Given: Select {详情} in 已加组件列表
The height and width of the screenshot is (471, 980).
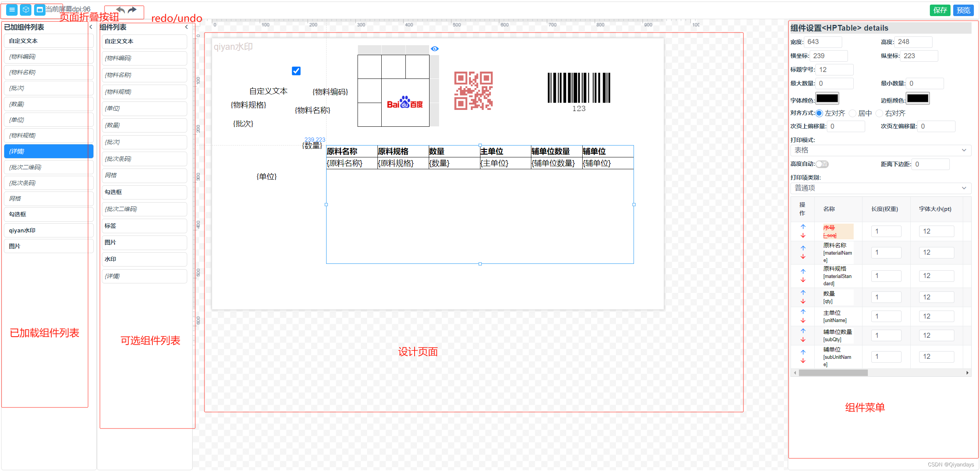Looking at the screenshot, I should (x=49, y=151).
